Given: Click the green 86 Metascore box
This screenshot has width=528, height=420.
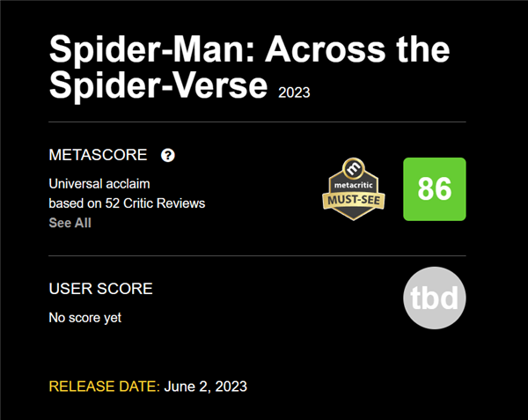Looking at the screenshot, I should 435,189.
